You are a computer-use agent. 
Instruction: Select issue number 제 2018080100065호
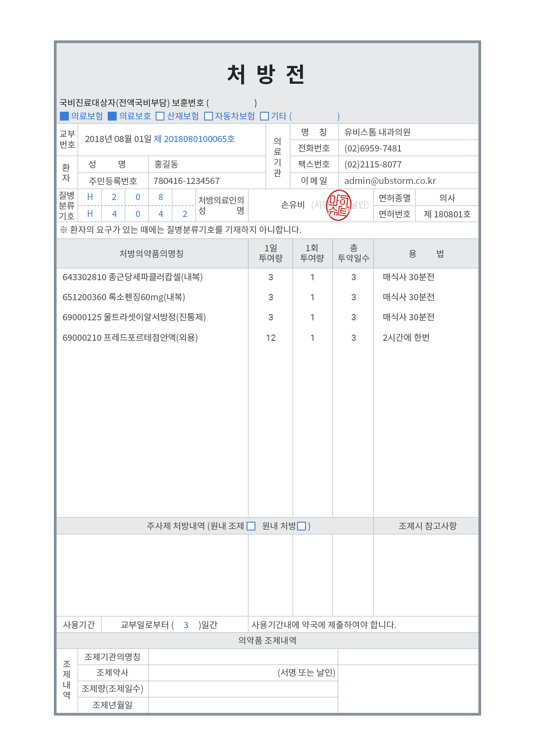(194, 139)
